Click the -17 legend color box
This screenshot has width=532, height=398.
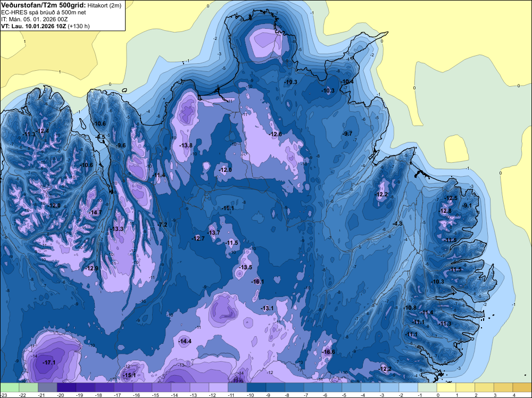pos(123,387)
